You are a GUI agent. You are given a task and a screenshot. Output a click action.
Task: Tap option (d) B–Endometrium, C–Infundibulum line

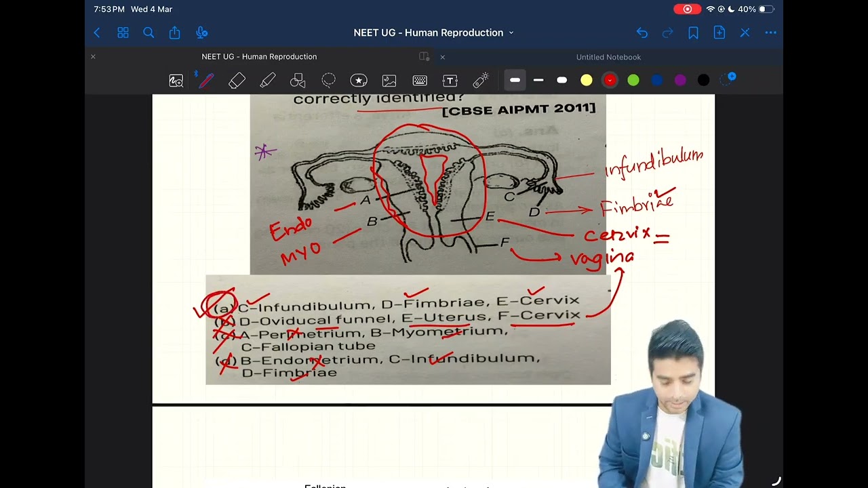378,359
